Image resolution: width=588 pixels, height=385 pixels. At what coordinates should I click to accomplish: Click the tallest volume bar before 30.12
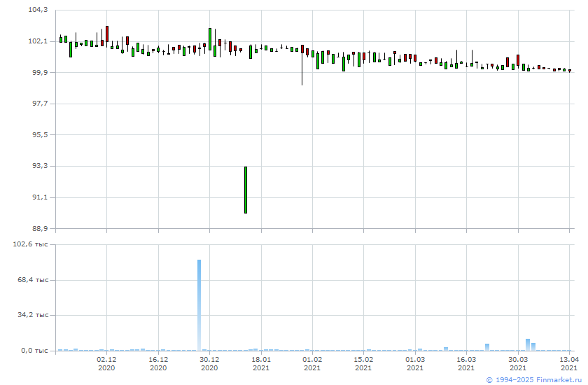point(199,305)
